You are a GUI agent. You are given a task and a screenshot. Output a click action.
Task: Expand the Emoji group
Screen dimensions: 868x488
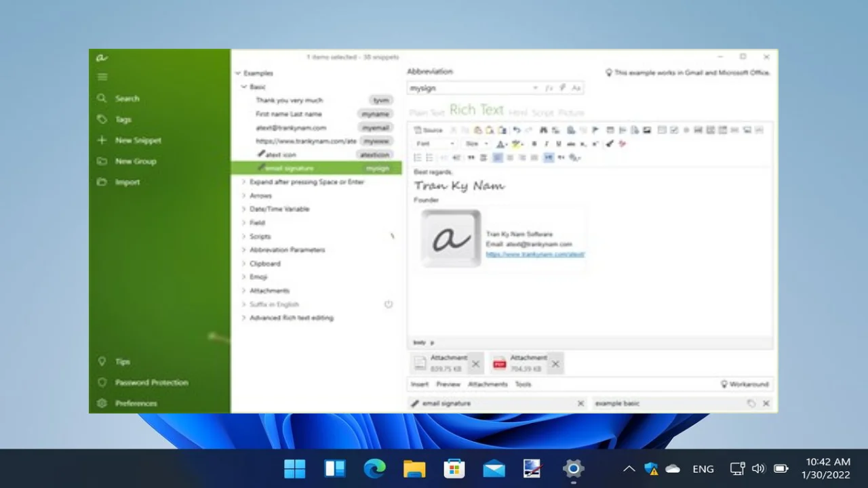(x=244, y=277)
